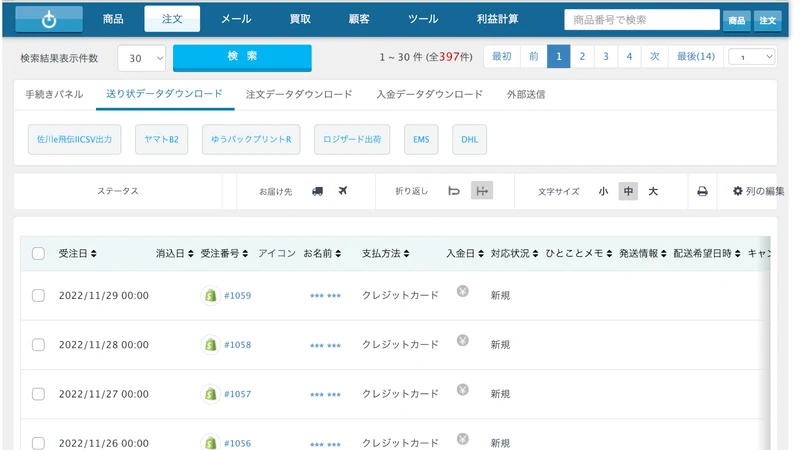The width and height of the screenshot is (800, 450).
Task: Click the blue 検索 button
Action: click(242, 58)
